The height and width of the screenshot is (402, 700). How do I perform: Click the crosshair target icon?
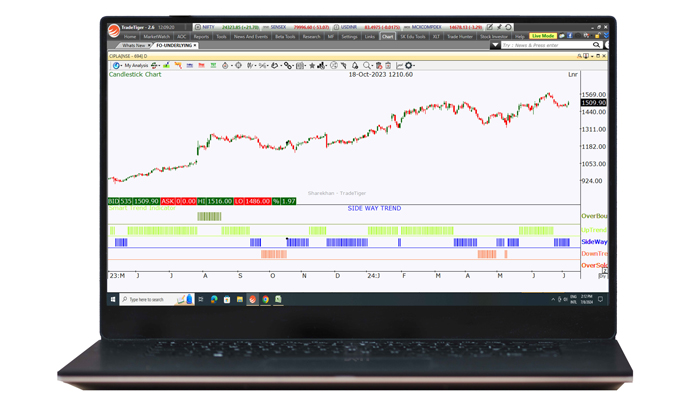pyautogui.click(x=238, y=66)
